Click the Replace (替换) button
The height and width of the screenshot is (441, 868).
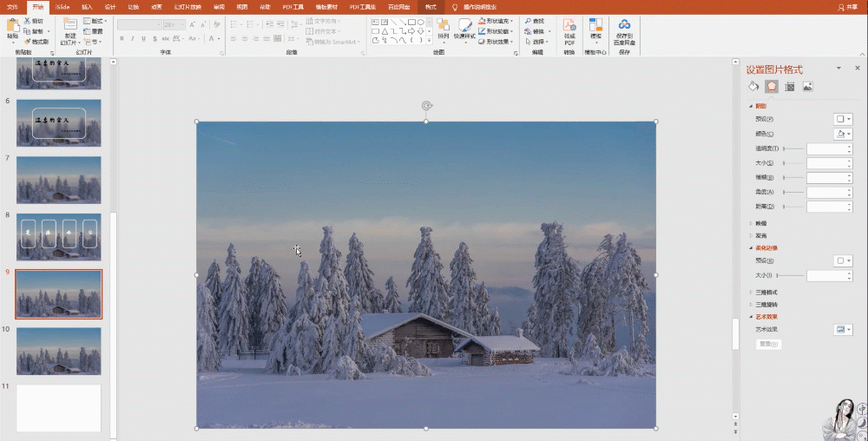coord(536,31)
